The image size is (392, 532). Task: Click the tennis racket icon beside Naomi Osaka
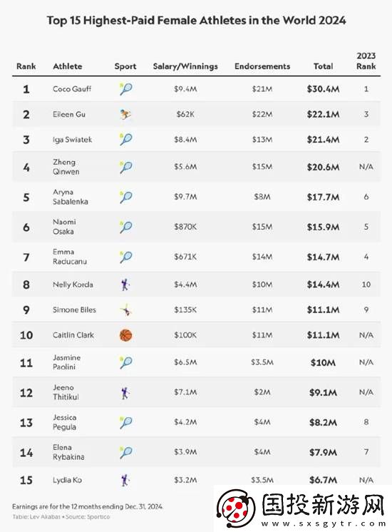pos(125,227)
